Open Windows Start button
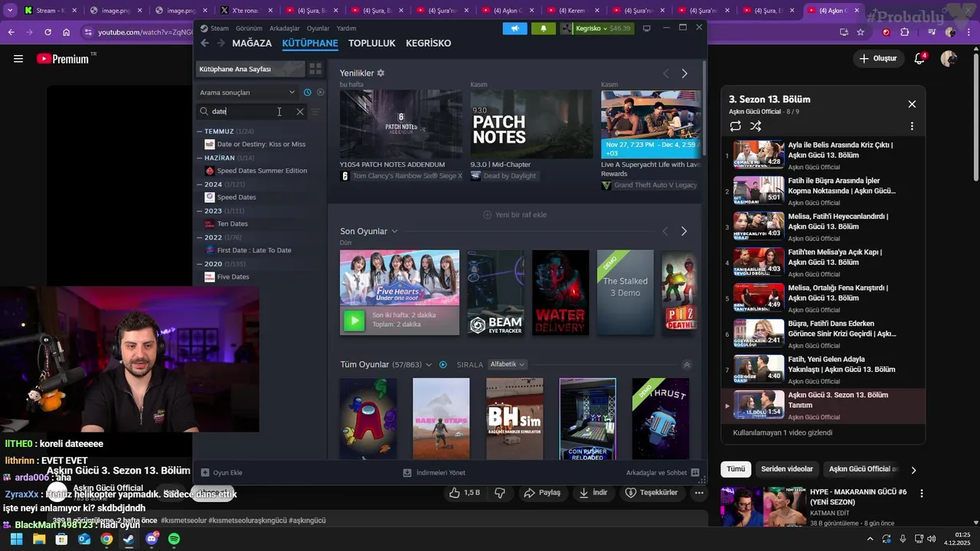Screen dimensions: 980x551 [16, 540]
